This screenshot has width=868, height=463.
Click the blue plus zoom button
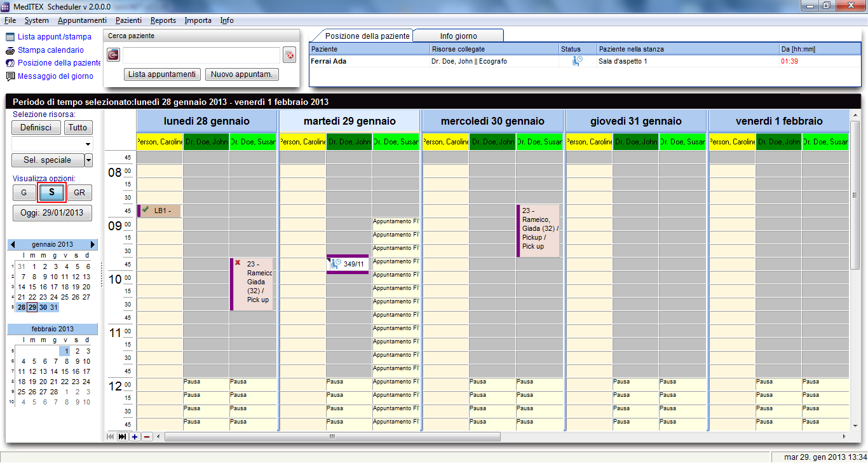[x=135, y=436]
